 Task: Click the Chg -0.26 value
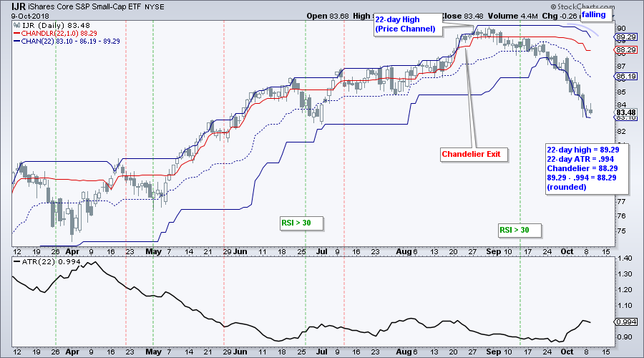pos(559,16)
